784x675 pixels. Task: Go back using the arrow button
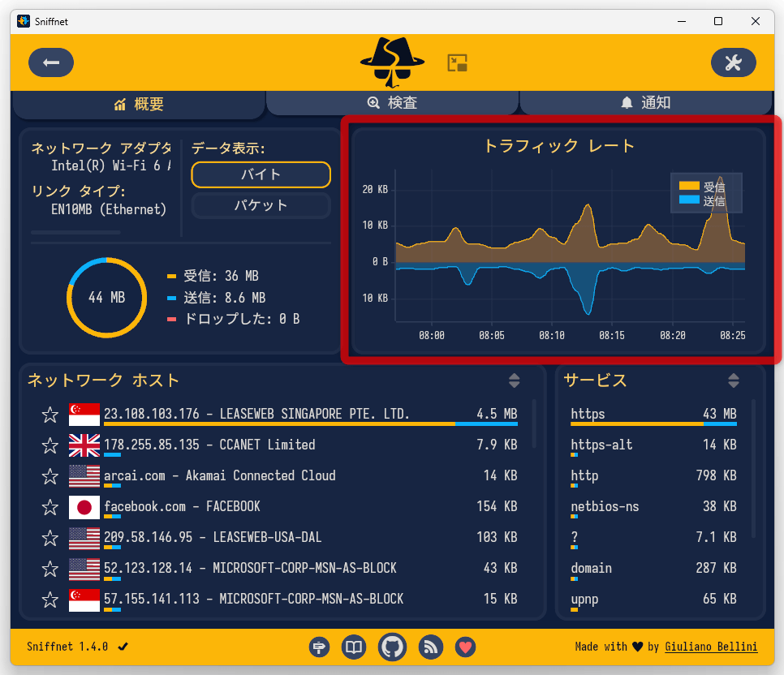tap(51, 62)
